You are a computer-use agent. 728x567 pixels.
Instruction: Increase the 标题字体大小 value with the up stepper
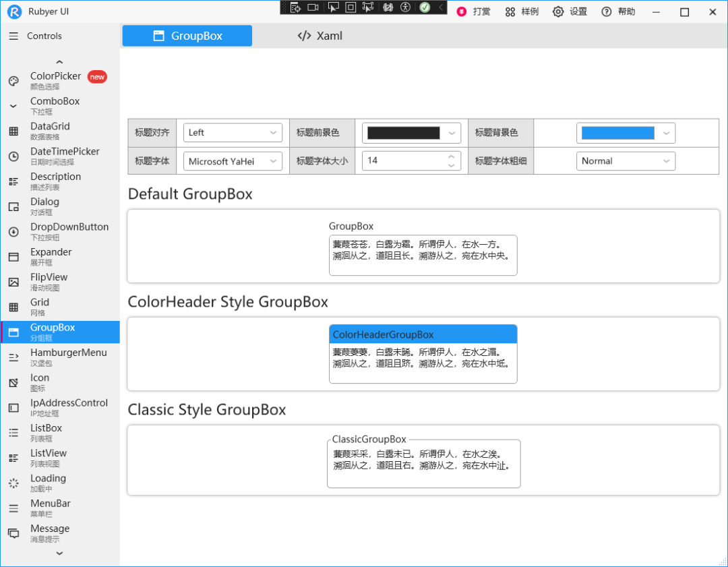(x=451, y=156)
